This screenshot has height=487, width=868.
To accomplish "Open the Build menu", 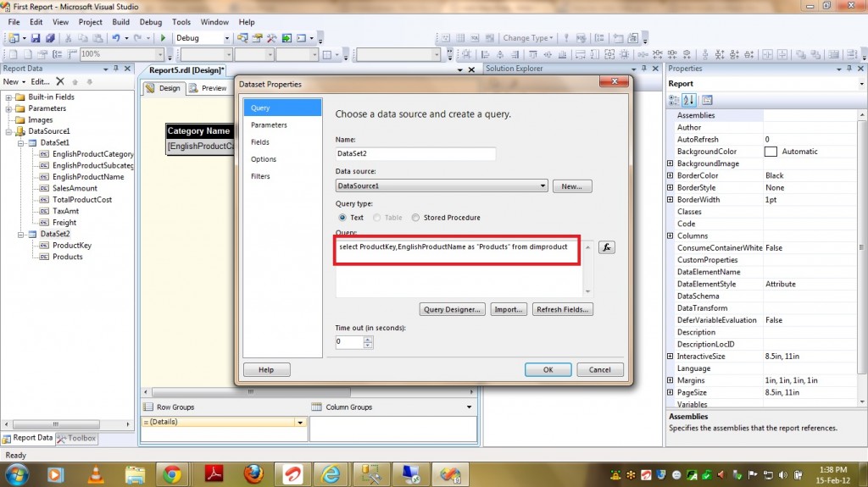I will click(x=121, y=22).
